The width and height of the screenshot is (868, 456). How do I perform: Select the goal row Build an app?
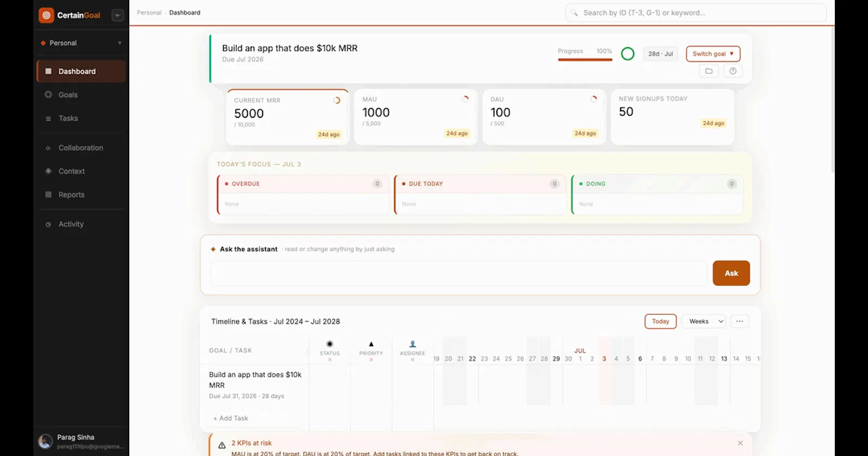255,385
